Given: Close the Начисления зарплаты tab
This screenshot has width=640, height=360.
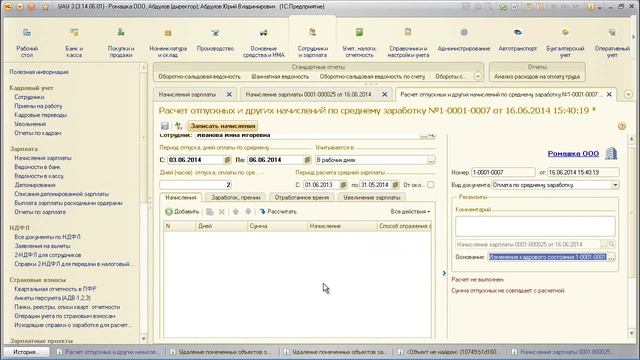Looking at the screenshot, I should tap(229, 94).
